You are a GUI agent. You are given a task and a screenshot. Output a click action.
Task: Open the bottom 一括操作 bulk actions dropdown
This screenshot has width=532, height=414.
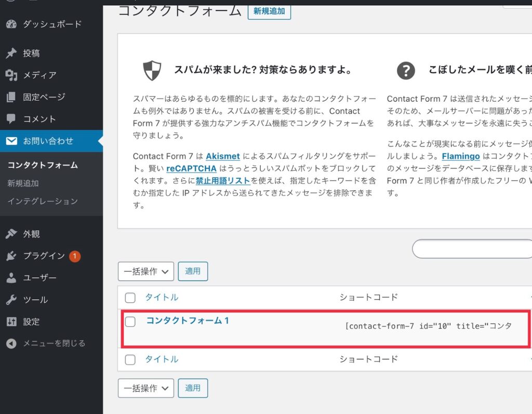click(146, 388)
